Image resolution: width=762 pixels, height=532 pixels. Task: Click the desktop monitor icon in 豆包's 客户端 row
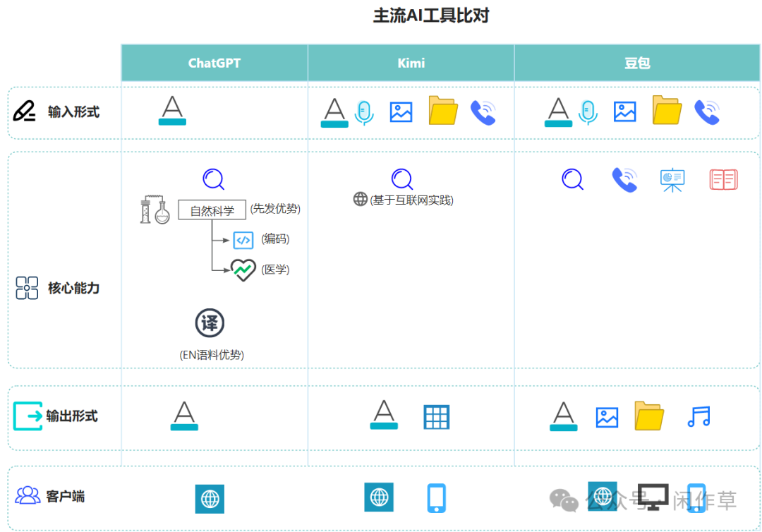[x=653, y=497]
